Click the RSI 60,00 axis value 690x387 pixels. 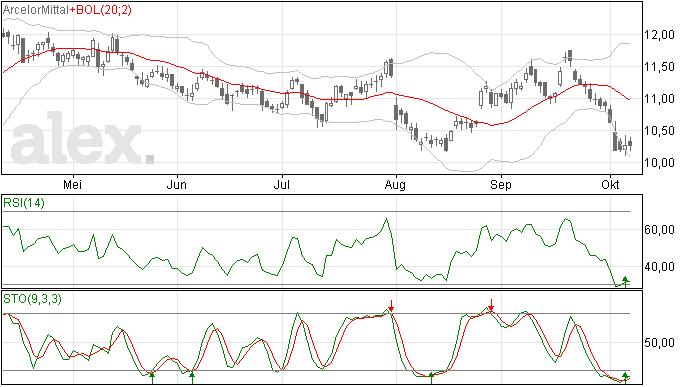pos(660,230)
